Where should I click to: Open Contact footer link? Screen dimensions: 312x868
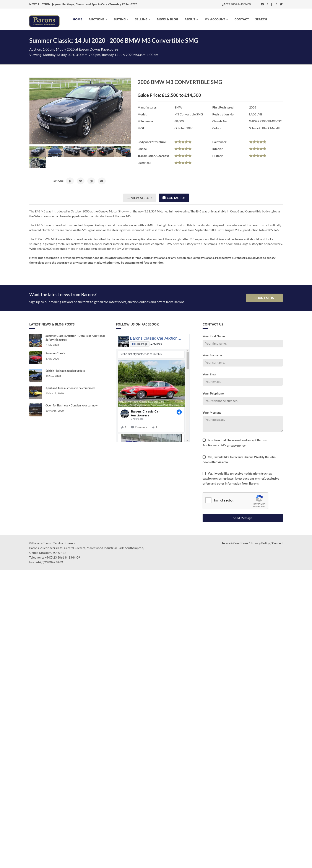click(x=277, y=543)
